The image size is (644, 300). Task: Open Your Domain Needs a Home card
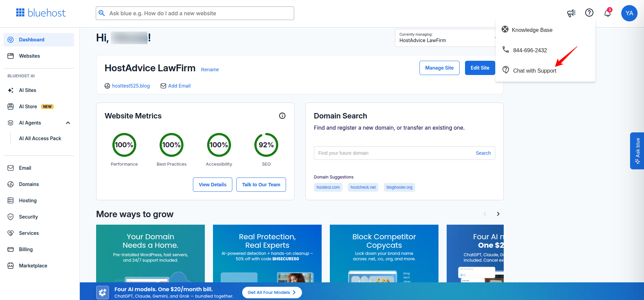pos(150,254)
